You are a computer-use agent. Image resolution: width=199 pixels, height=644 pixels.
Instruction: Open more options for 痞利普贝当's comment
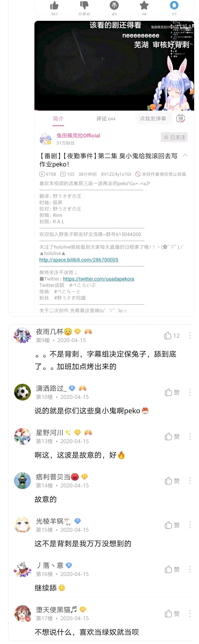190,481
